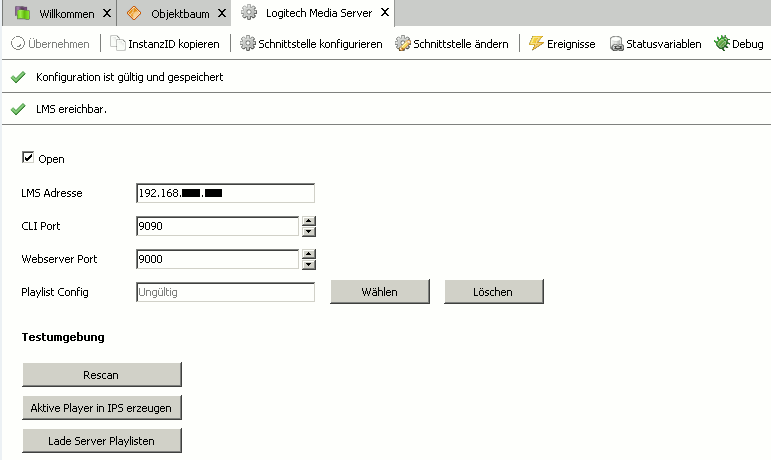Open Ereignisse via lightning icon

536,43
